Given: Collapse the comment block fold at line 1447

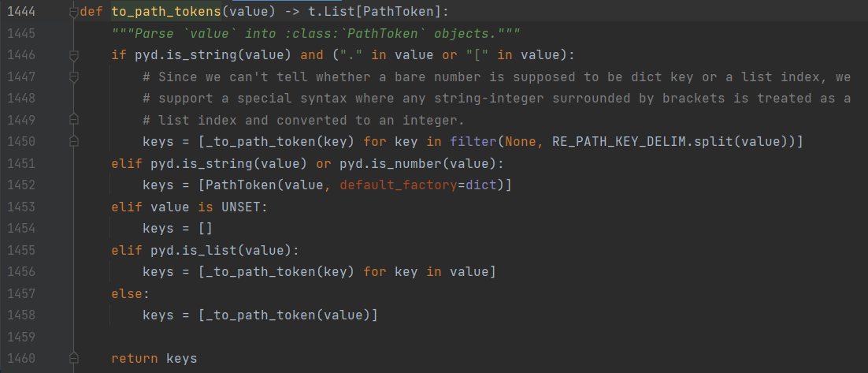Looking at the screenshot, I should point(73,77).
